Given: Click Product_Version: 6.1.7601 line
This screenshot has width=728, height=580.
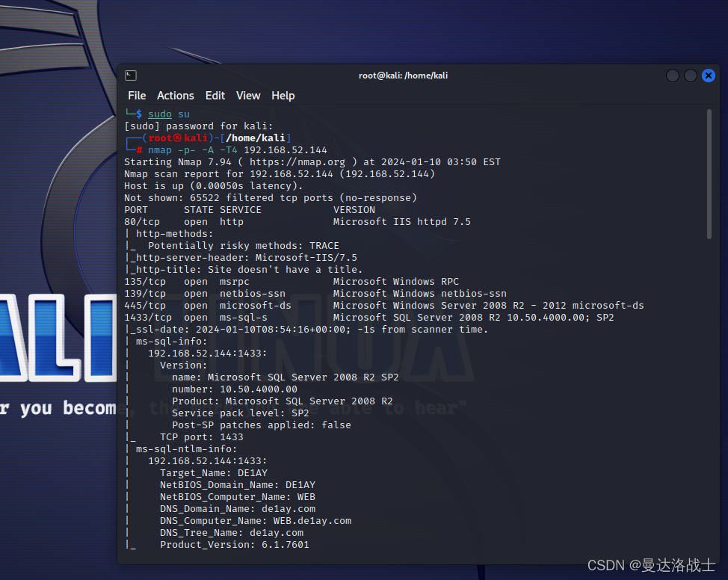Looking at the screenshot, I should coord(235,545).
